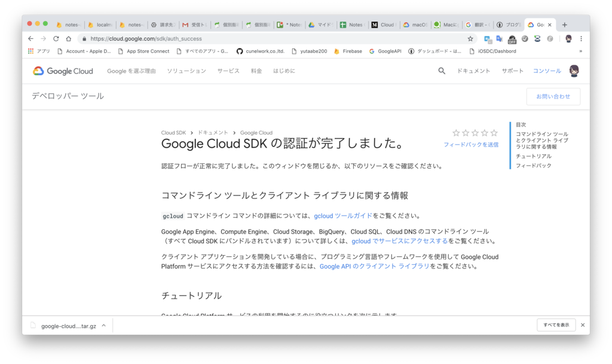Switch to the Gmail 受信トレイ tab

click(x=194, y=25)
